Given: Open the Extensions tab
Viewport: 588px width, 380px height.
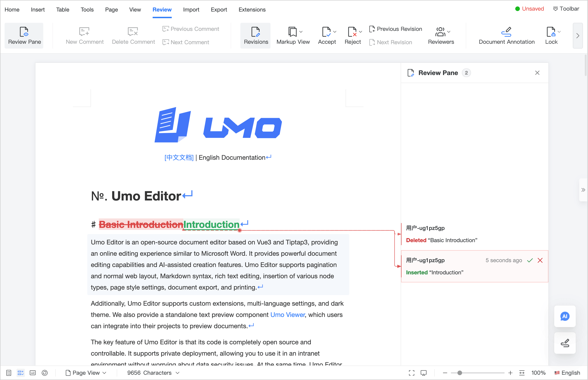Looking at the screenshot, I should pyautogui.click(x=252, y=10).
